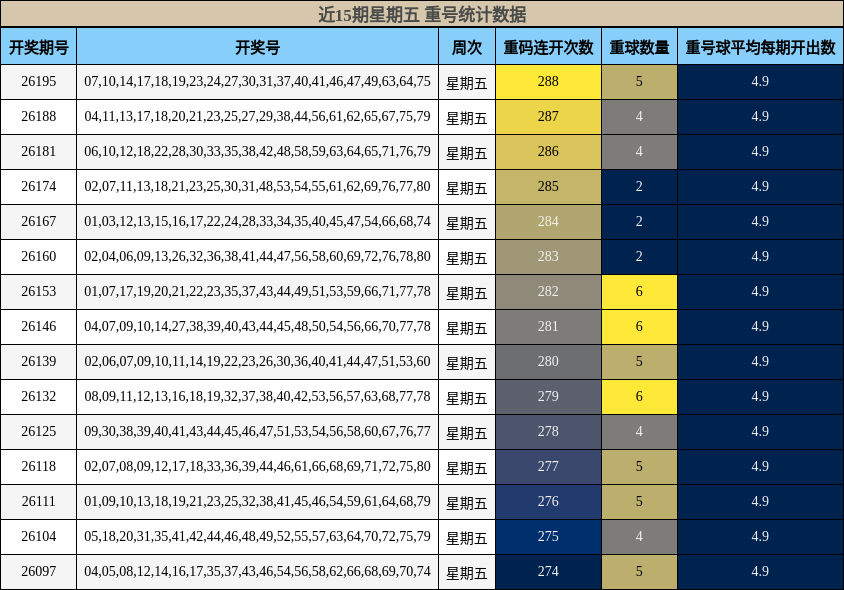Click 重球数量 value 4 in row 26104
The height and width of the screenshot is (590, 844).
click(x=639, y=537)
